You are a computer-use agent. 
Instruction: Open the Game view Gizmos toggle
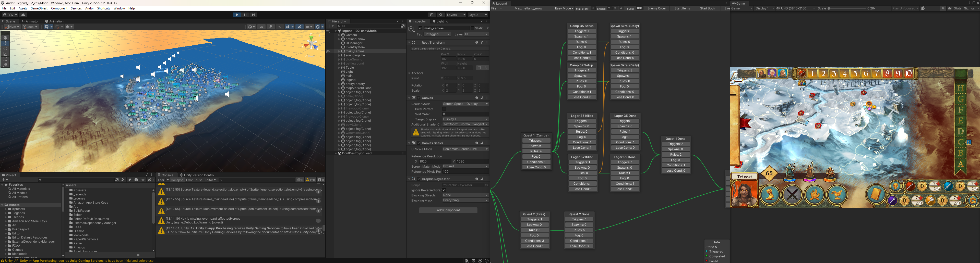pos(969,8)
